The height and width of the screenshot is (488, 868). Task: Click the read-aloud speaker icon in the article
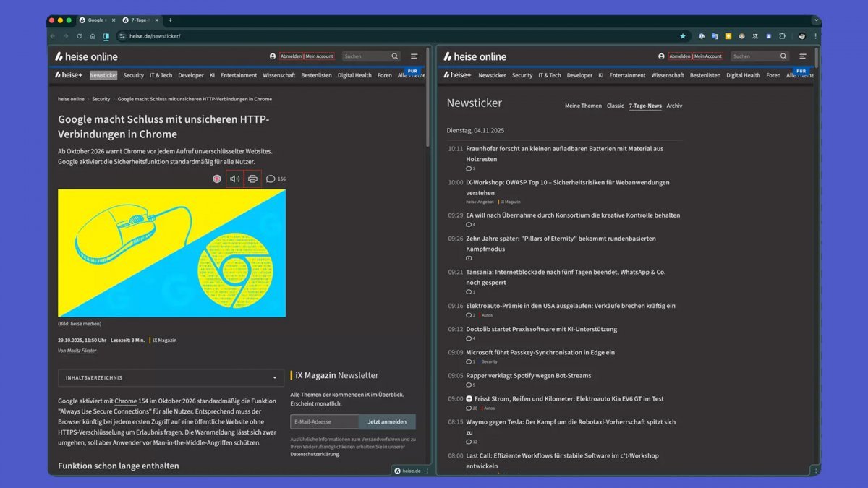click(x=234, y=179)
